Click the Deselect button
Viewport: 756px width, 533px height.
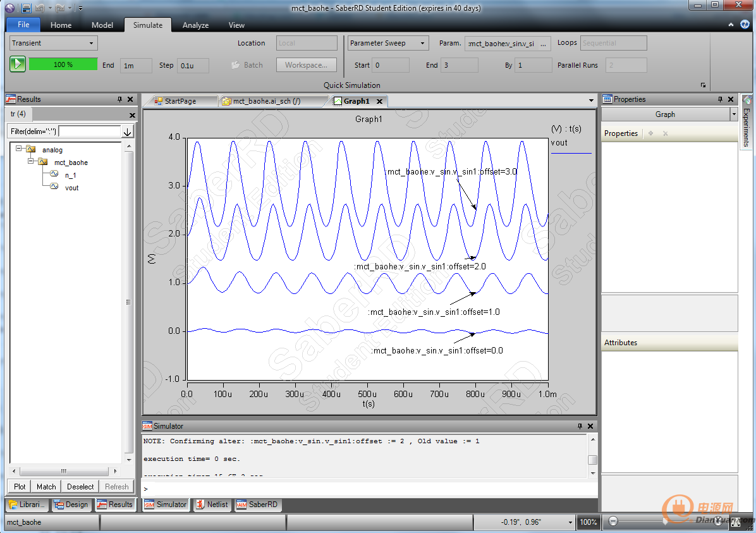click(80, 487)
